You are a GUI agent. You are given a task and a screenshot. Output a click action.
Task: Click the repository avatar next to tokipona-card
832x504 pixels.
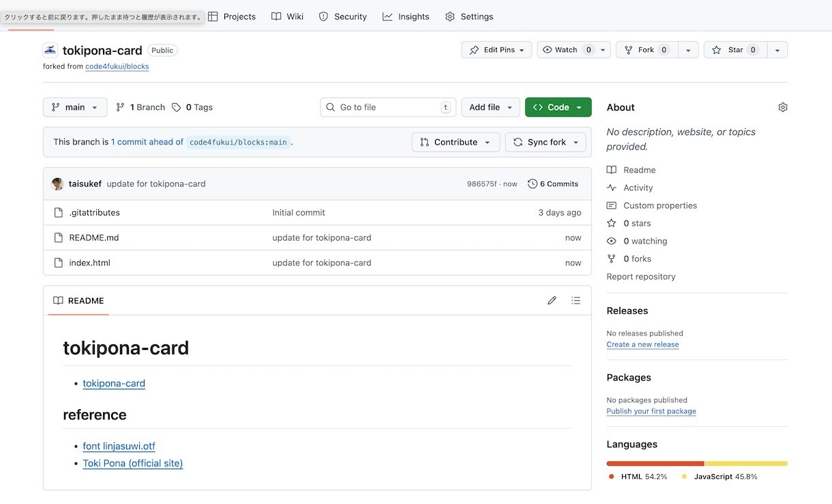click(x=50, y=50)
